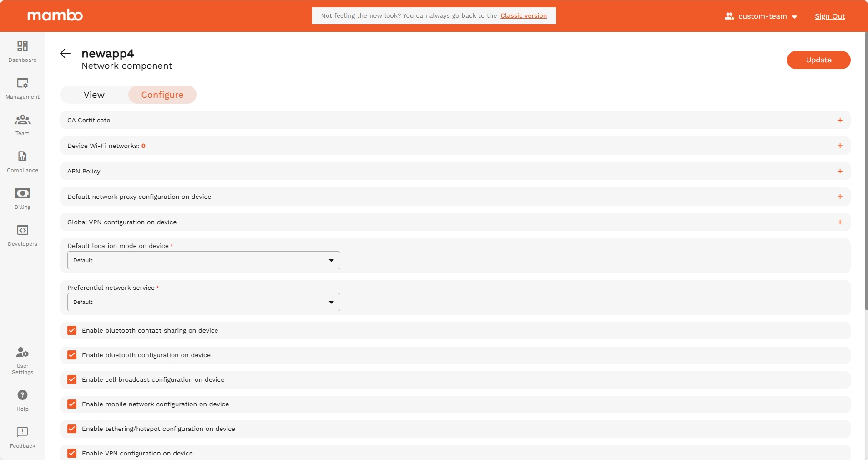The height and width of the screenshot is (460, 868).
Task: Open Default location mode dropdown
Action: coord(203,260)
